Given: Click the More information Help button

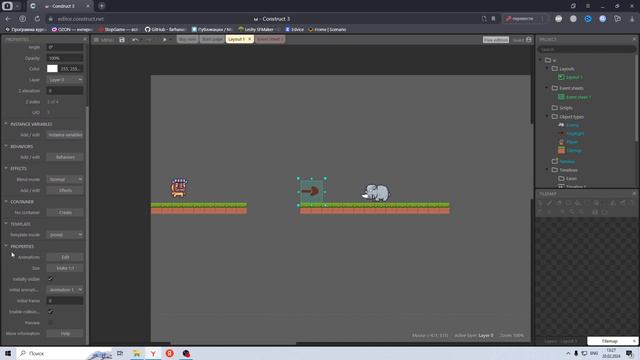Looking at the screenshot, I should coord(65,333).
